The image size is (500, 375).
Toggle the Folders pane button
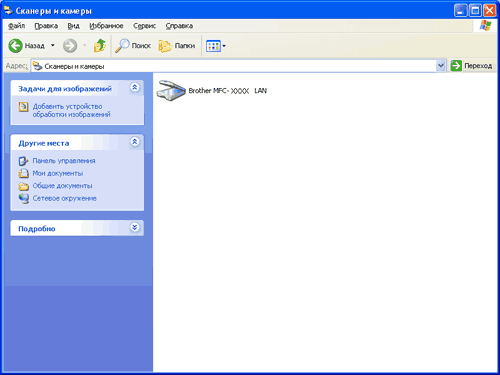pyautogui.click(x=177, y=46)
